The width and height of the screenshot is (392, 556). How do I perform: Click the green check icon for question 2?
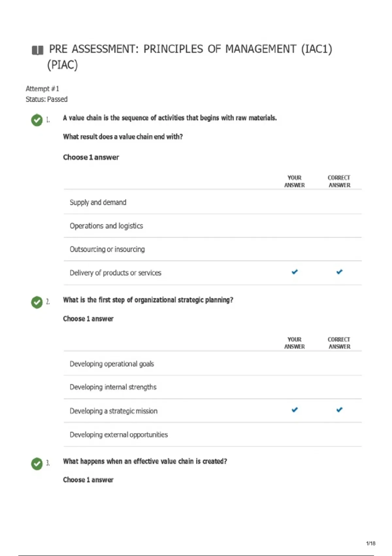point(37,302)
